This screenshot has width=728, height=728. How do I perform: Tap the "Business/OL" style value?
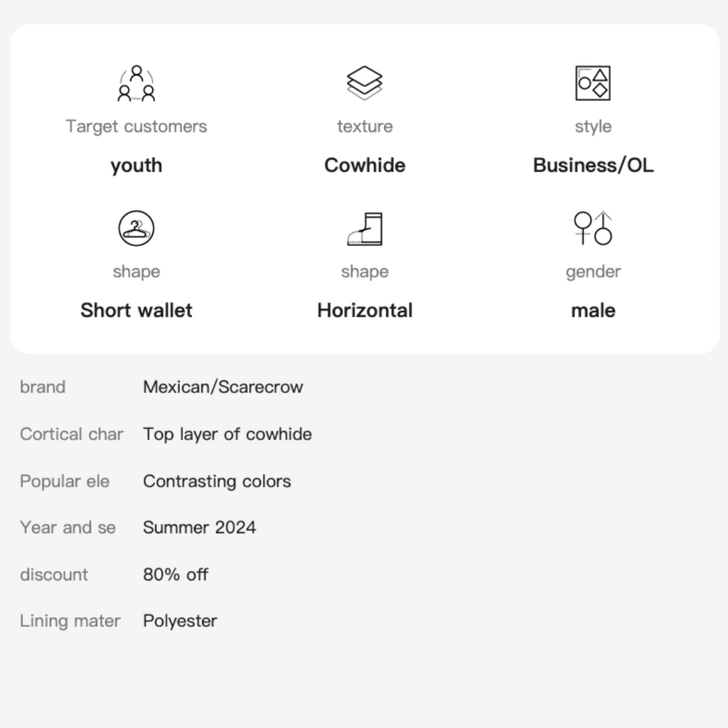click(593, 166)
